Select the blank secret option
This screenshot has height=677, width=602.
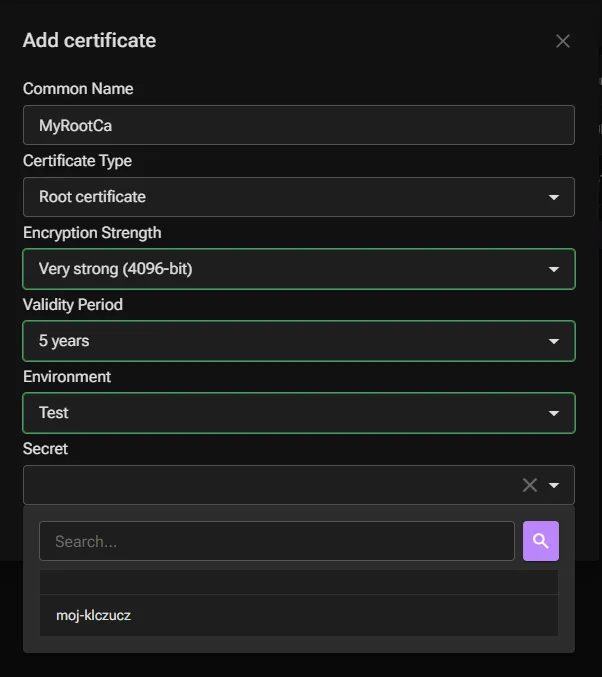tap(299, 582)
